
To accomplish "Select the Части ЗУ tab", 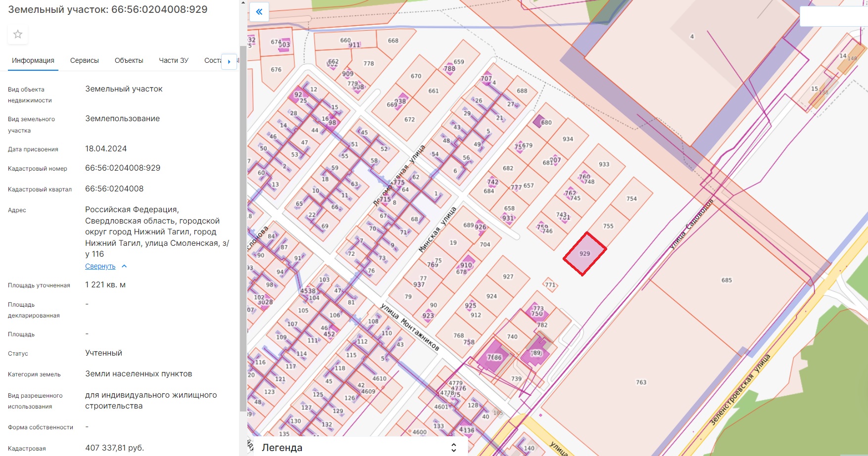I will (174, 60).
